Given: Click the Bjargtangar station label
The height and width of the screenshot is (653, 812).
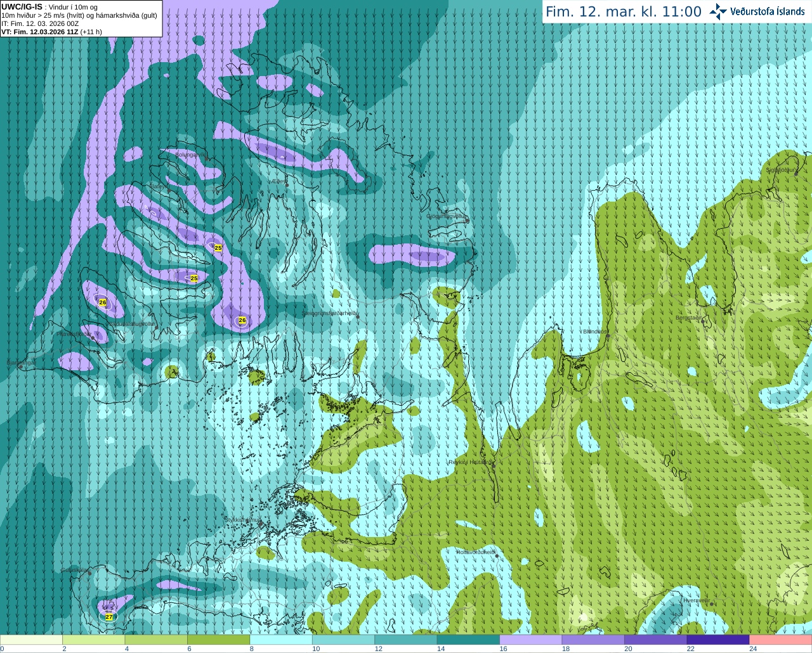Looking at the screenshot, I should point(21,363).
